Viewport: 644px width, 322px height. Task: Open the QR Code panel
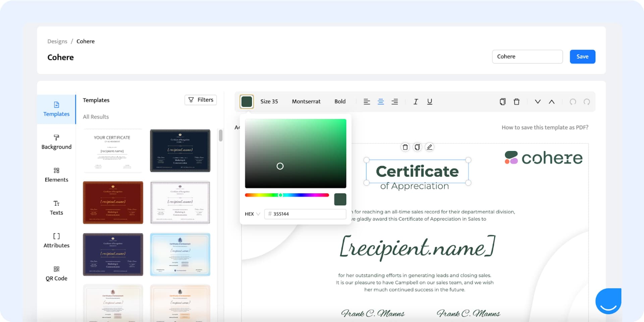(x=56, y=273)
